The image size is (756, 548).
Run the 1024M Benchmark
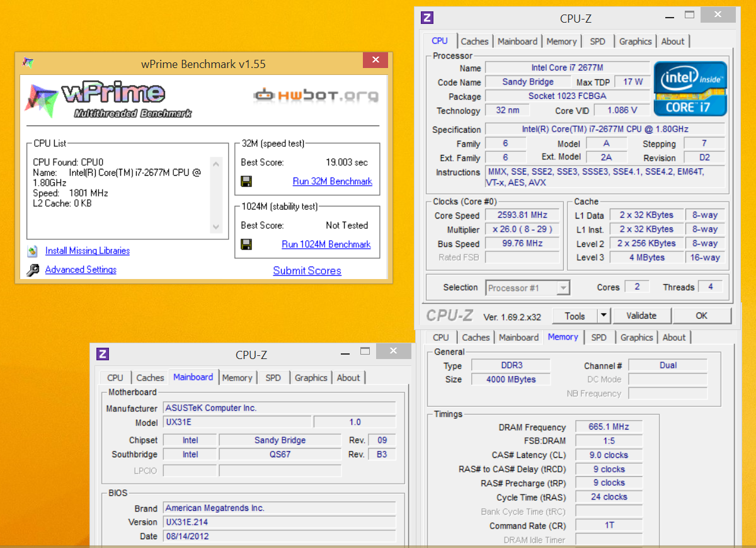(326, 244)
